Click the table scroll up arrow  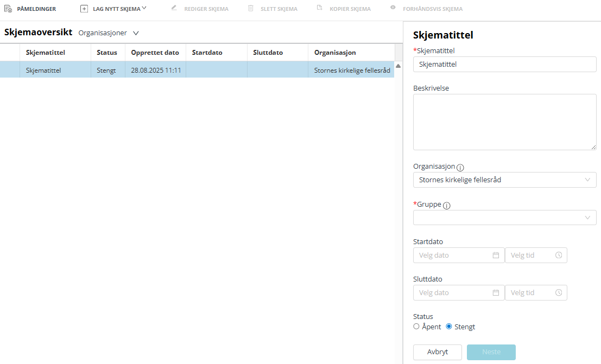(398, 66)
